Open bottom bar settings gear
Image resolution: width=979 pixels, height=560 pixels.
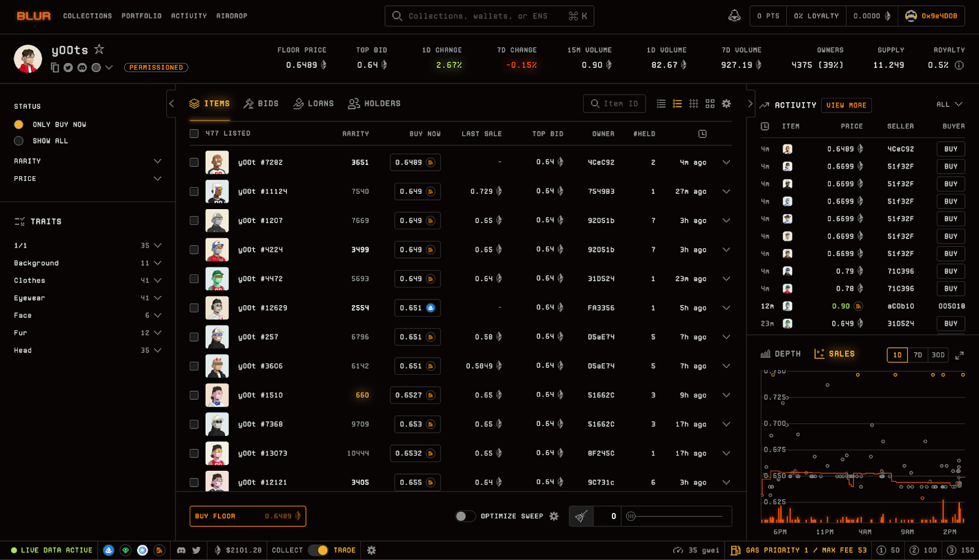(x=371, y=550)
